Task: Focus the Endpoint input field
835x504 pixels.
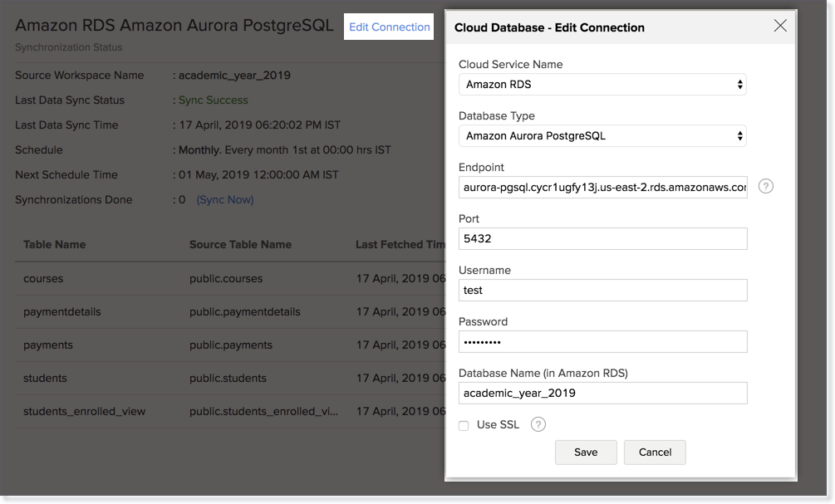Action: click(x=602, y=188)
